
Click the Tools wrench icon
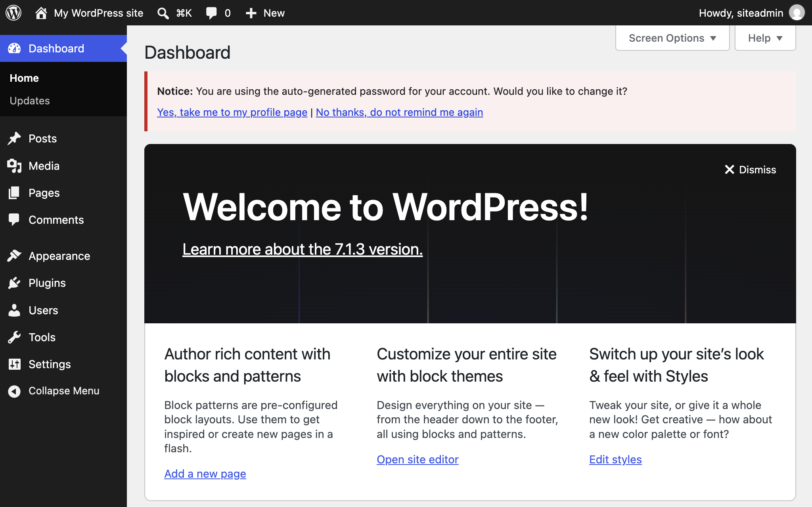pyautogui.click(x=14, y=337)
